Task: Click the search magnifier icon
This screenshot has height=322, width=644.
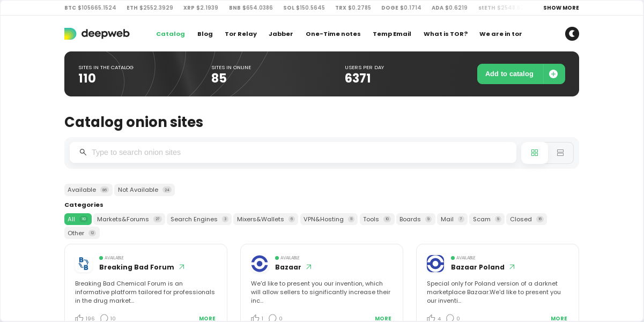Action: click(x=83, y=152)
